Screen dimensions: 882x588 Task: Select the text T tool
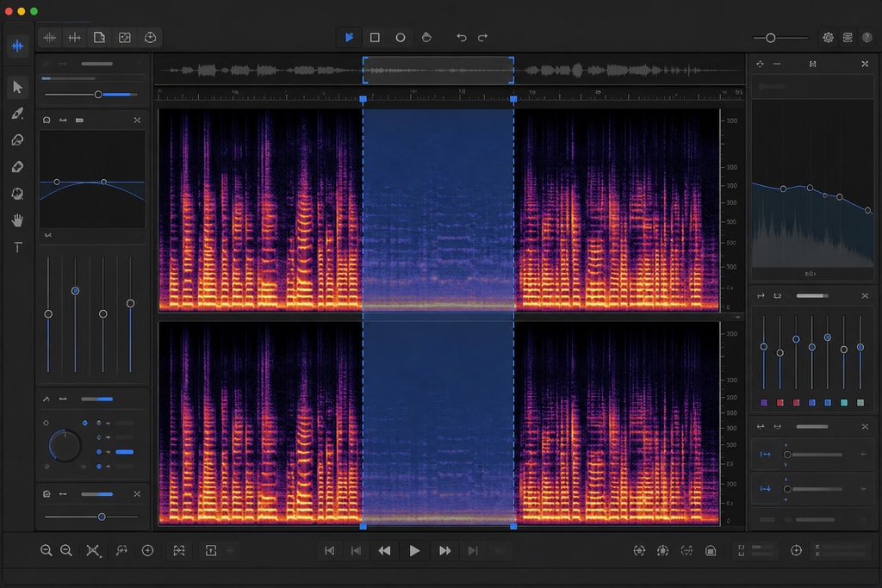[x=17, y=247]
